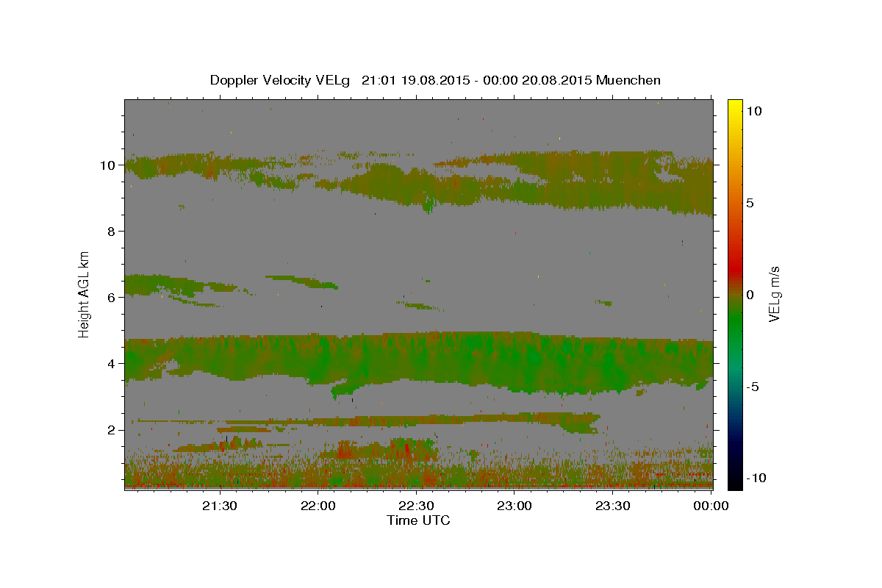Click the plot title "Doppler Velocity VELg"
The width and height of the screenshot is (882, 588).
tap(280, 80)
